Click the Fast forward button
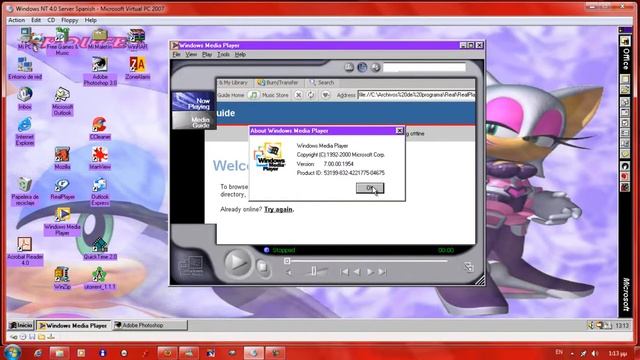 pos(370,272)
